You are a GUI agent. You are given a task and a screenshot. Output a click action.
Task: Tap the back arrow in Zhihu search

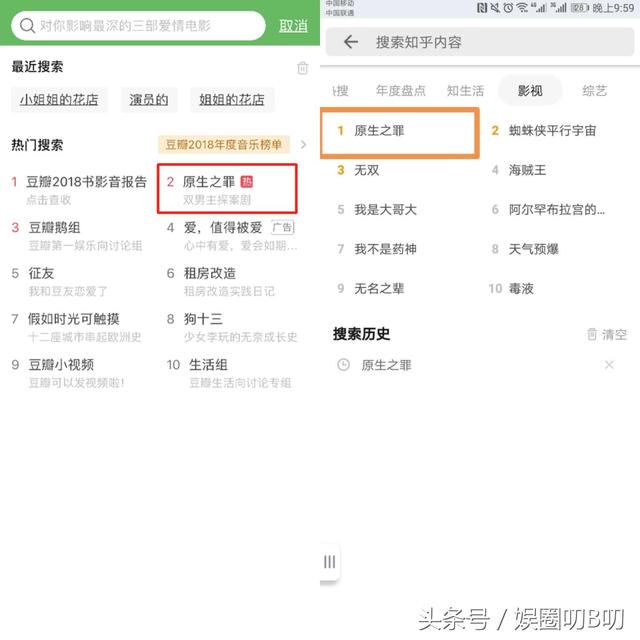[x=351, y=42]
